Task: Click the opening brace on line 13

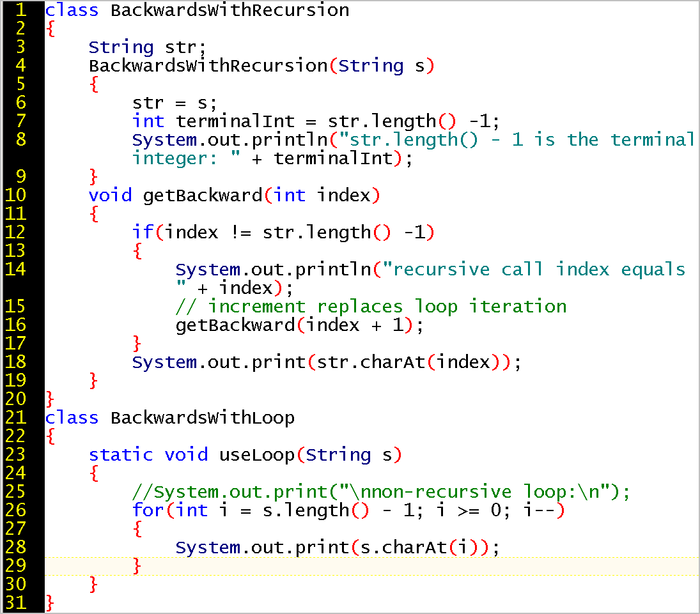Action: pyautogui.click(x=137, y=251)
